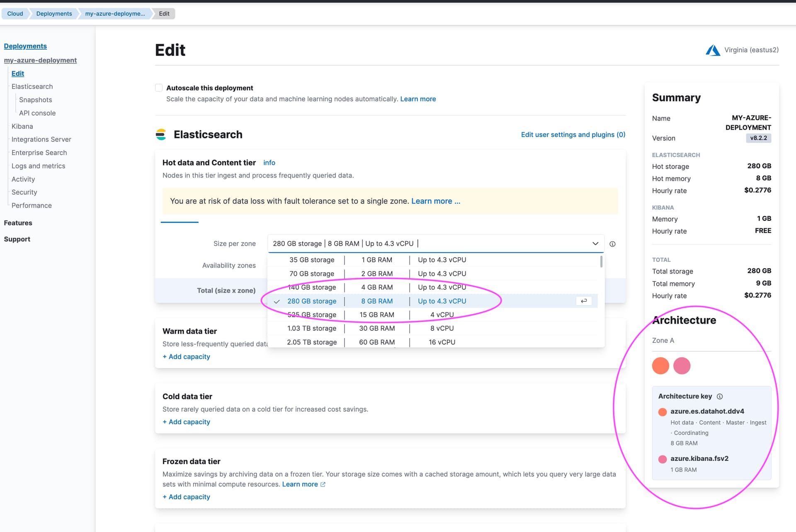Image resolution: width=796 pixels, height=532 pixels.
Task: Open Features in the sidebar
Action: pyautogui.click(x=18, y=223)
